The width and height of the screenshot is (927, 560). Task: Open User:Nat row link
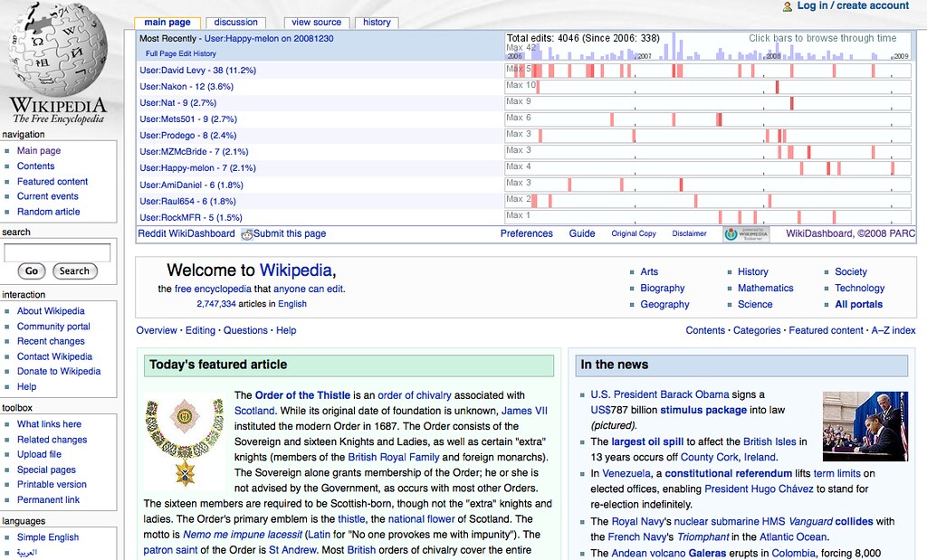pos(178,103)
